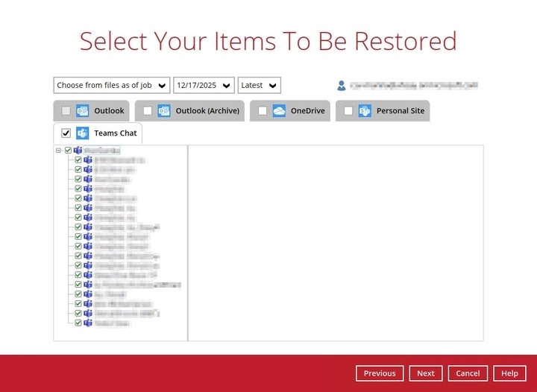
Task: Click the Outlook icon in the first tab
Action: (x=82, y=111)
